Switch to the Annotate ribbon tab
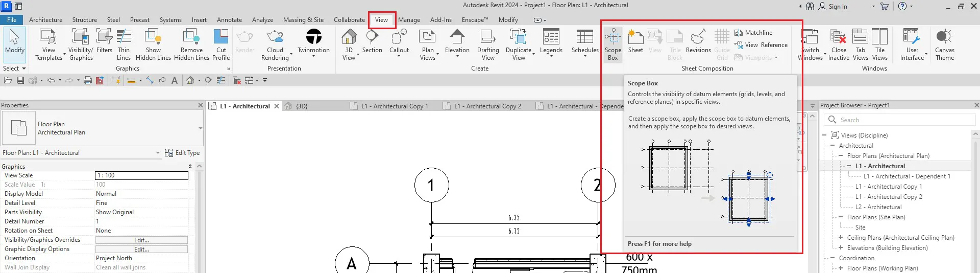 click(x=229, y=20)
